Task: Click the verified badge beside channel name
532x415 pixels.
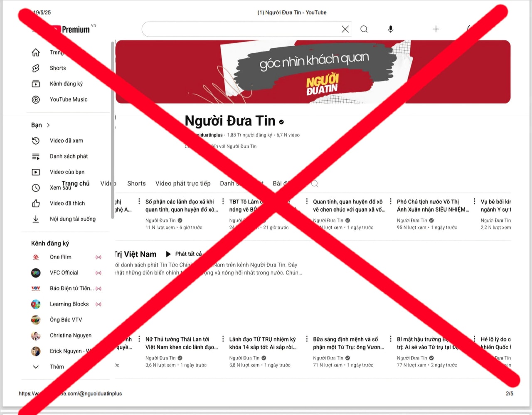Action: (x=281, y=122)
